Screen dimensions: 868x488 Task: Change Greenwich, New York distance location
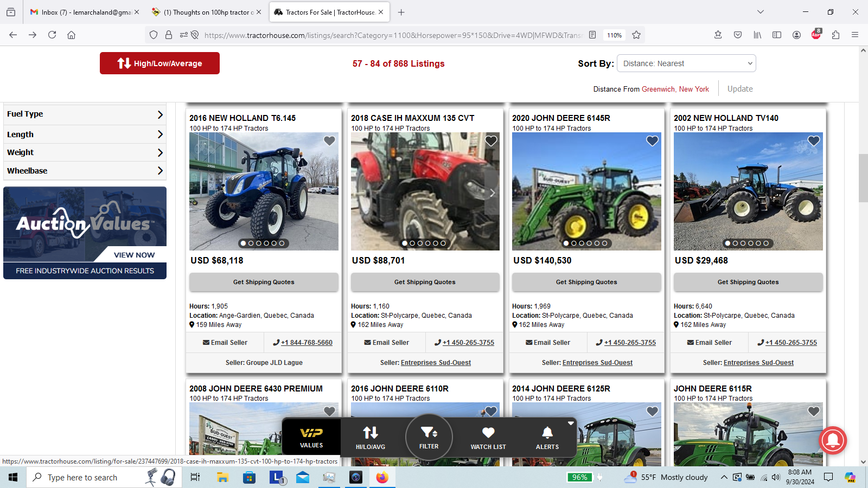click(675, 89)
